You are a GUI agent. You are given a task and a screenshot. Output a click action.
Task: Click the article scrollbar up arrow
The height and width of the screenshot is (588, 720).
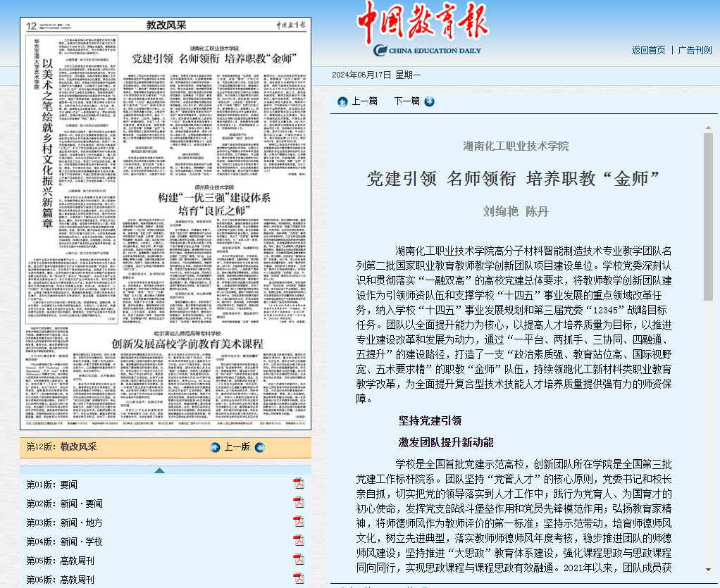pyautogui.click(x=708, y=127)
